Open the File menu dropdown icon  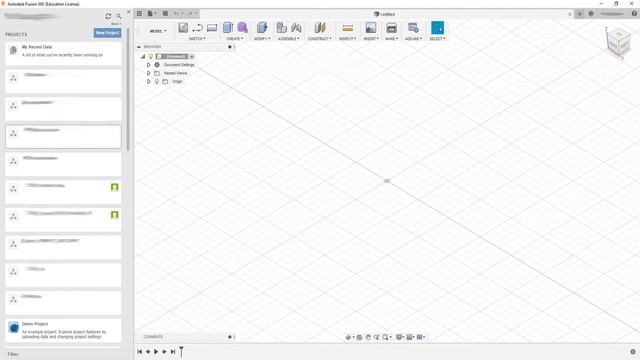click(x=152, y=13)
